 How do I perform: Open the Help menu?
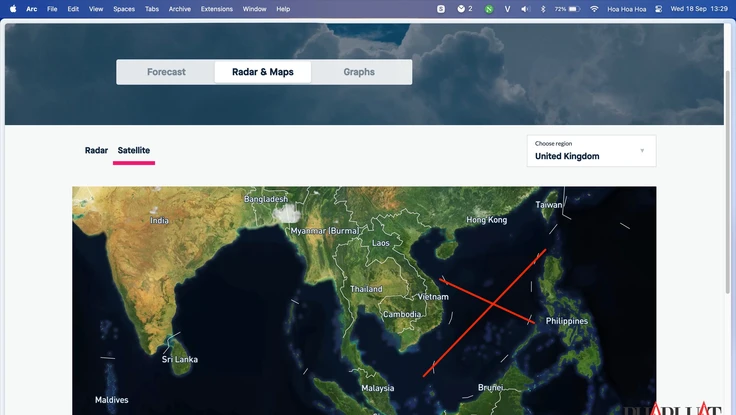click(x=283, y=9)
